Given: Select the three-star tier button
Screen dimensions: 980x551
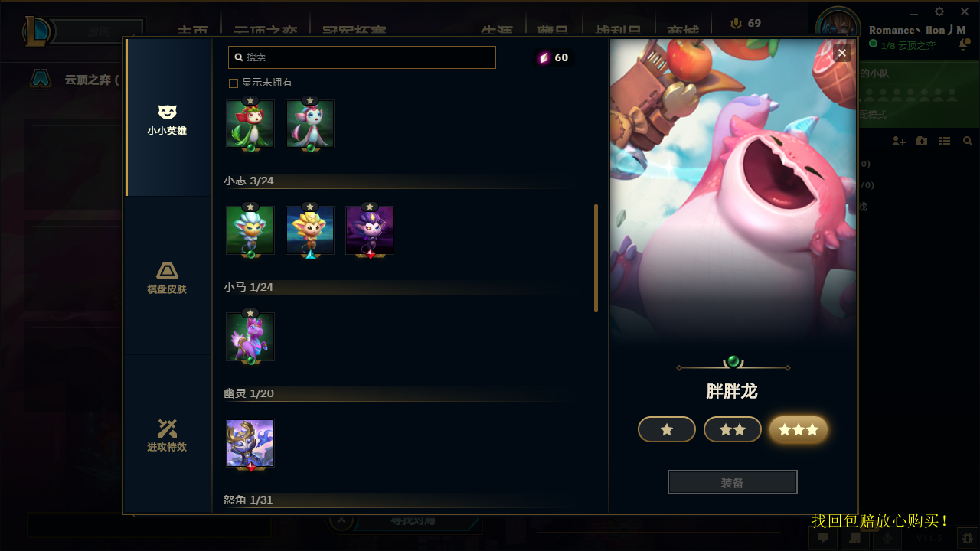Looking at the screenshot, I should pos(799,429).
